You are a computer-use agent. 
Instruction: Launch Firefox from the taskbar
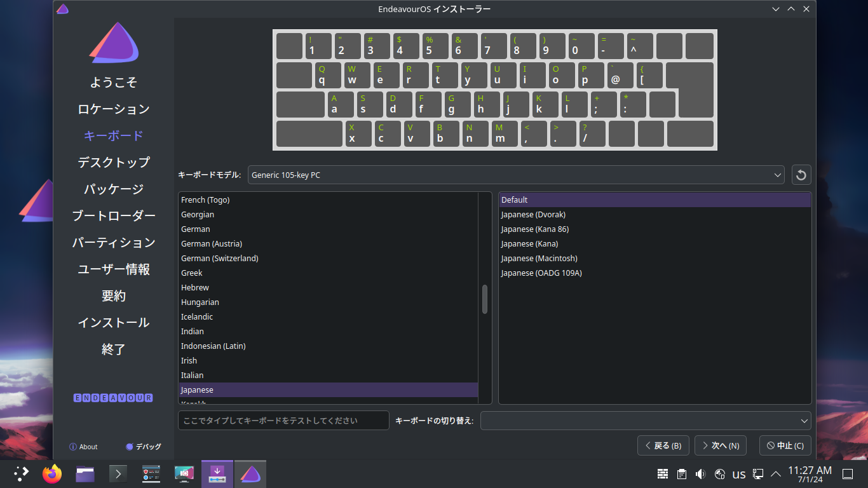point(52,473)
